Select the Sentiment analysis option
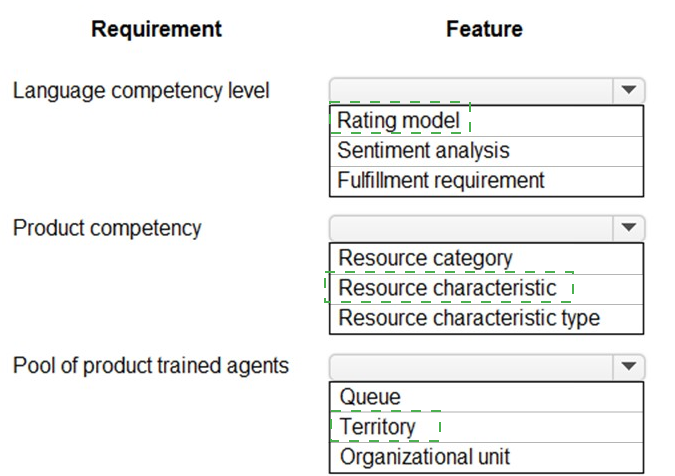 (x=486, y=151)
